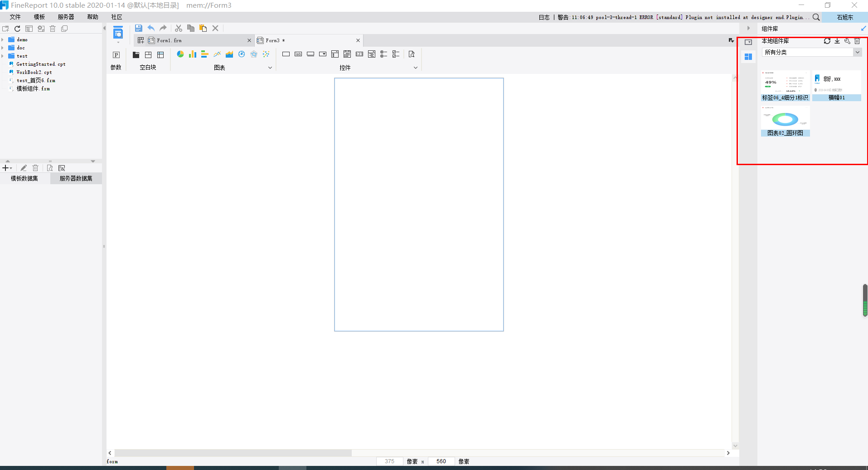Image resolution: width=868 pixels, height=470 pixels.
Task: Click the 横幅01 component thumbnail
Action: pyautogui.click(x=837, y=86)
